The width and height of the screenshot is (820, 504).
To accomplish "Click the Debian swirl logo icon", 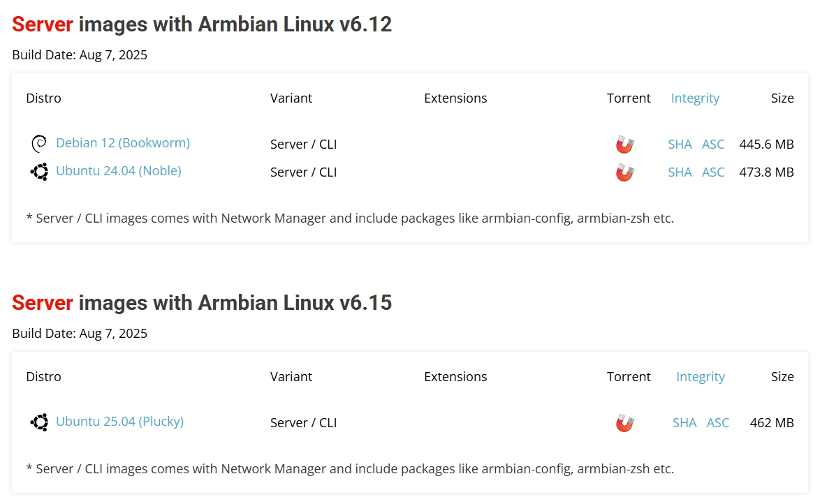I will coord(39,144).
